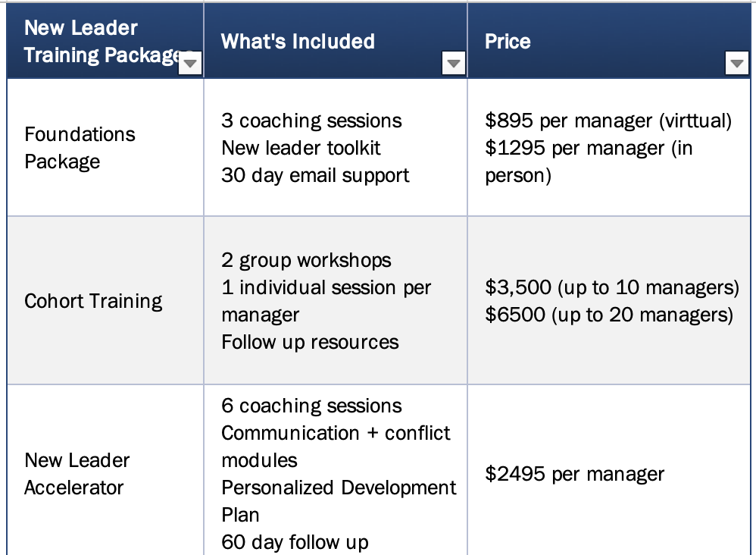
Task: Select the Price header cell
Action: [609, 41]
